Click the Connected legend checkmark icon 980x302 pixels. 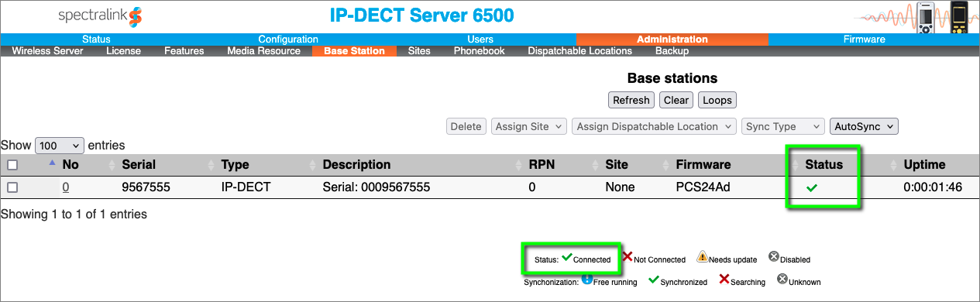tap(566, 257)
